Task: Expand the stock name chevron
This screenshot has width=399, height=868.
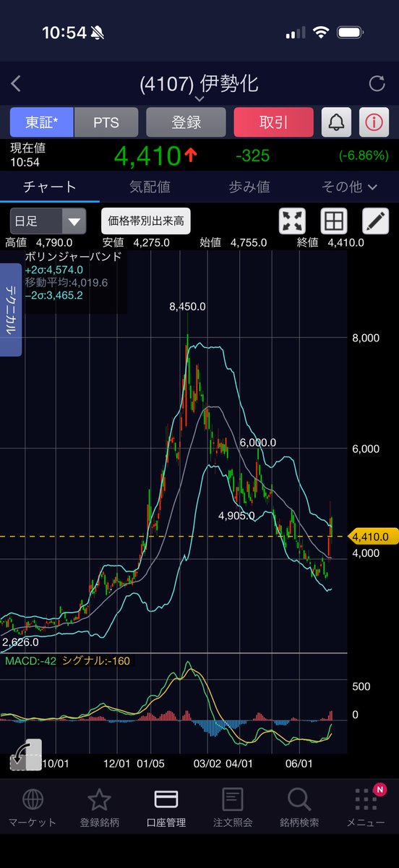Action: point(199,99)
